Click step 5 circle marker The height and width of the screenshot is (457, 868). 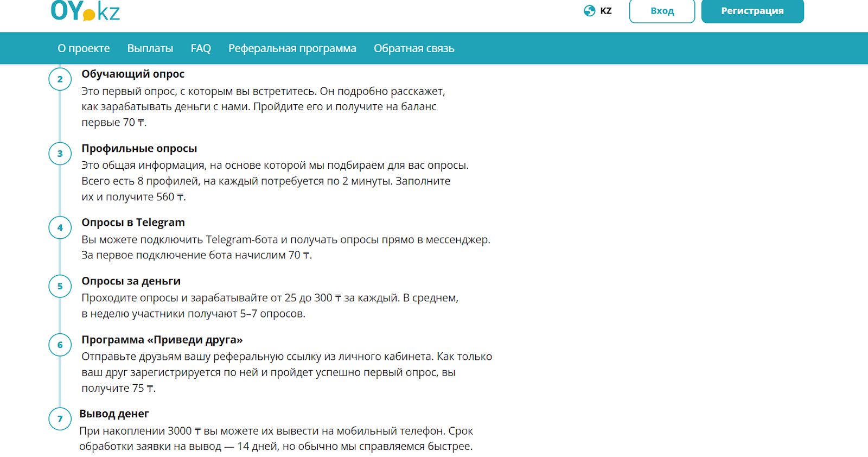click(60, 287)
